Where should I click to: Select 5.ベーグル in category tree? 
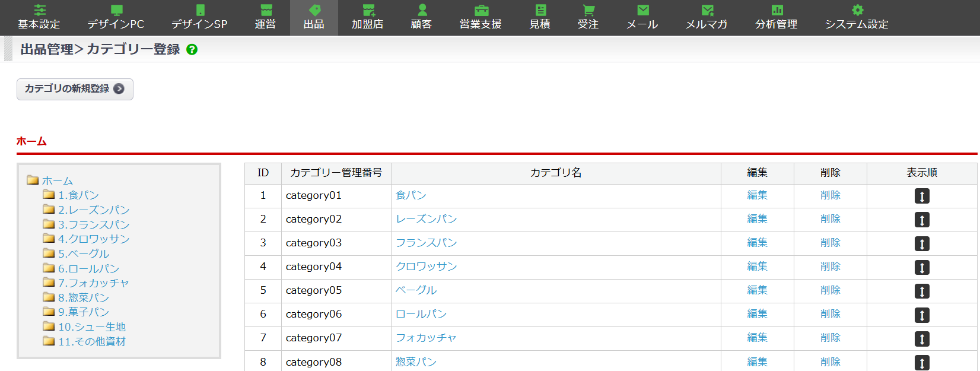84,253
